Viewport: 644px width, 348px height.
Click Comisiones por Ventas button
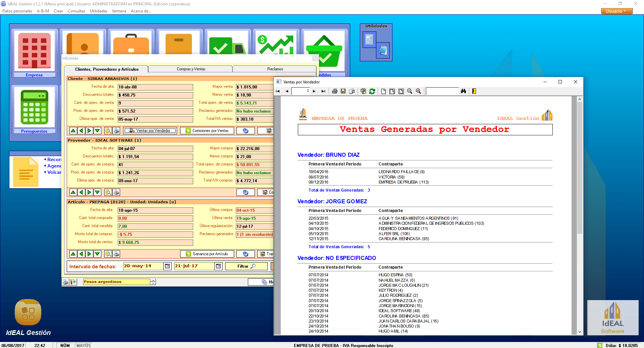pyautogui.click(x=207, y=131)
